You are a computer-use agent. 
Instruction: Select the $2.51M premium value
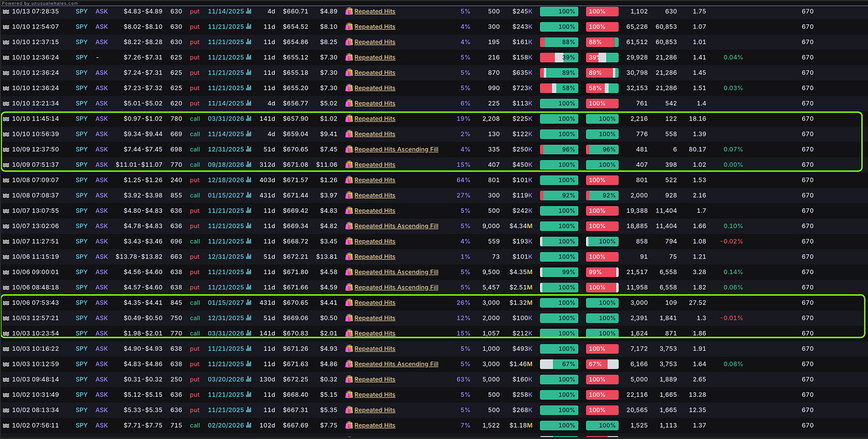pos(520,288)
